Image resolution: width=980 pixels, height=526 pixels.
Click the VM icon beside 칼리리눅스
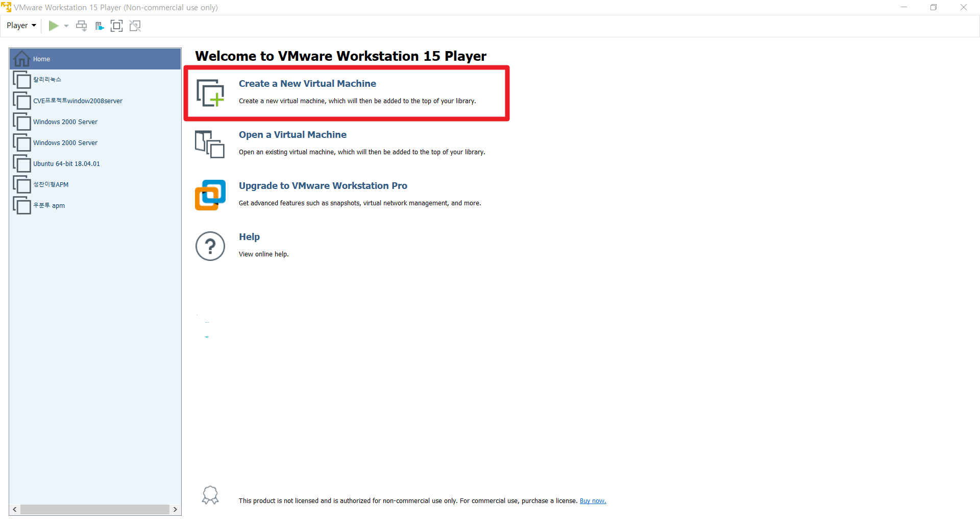[x=22, y=80]
